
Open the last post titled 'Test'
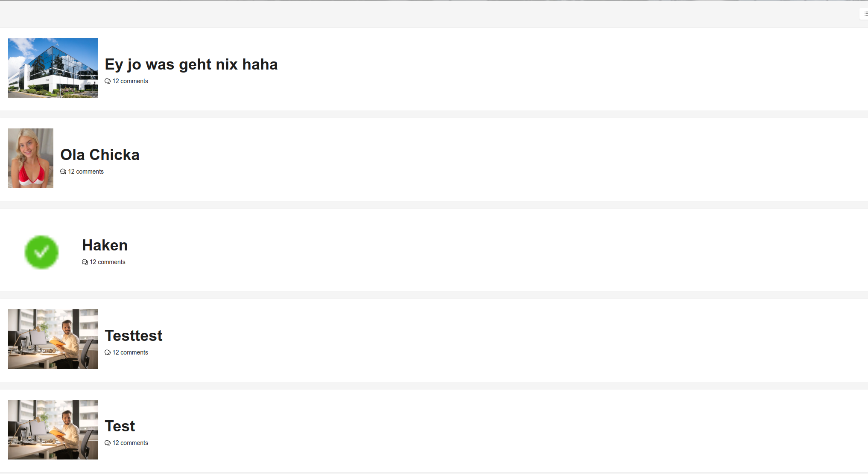click(x=120, y=426)
